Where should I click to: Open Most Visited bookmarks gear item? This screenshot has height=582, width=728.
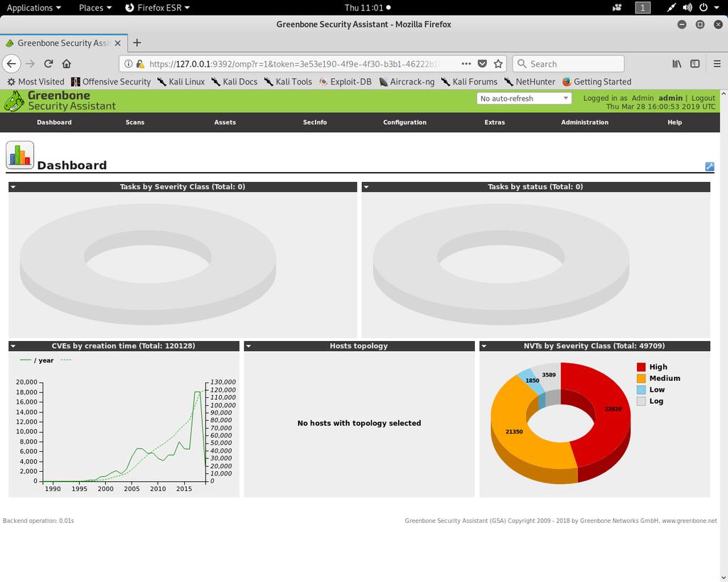36,82
